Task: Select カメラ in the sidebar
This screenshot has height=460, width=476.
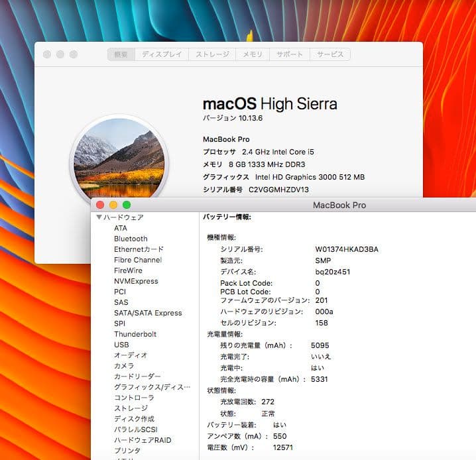Action: [x=124, y=366]
